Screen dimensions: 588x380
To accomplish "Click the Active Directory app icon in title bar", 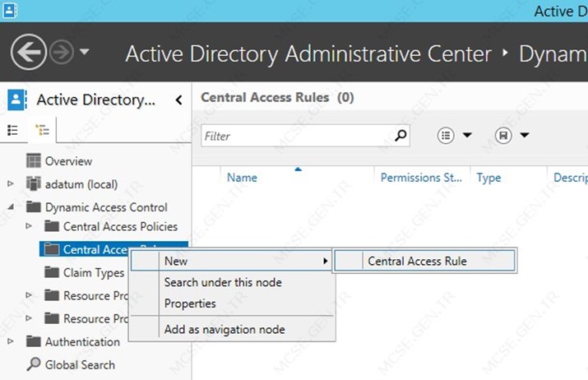I will click(9, 10).
